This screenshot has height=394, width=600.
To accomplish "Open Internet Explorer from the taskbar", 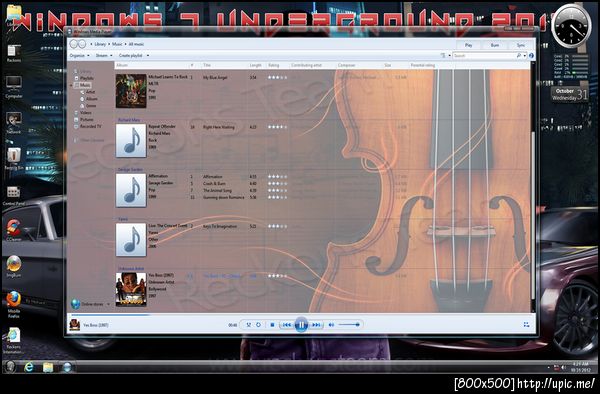I will click(29, 368).
